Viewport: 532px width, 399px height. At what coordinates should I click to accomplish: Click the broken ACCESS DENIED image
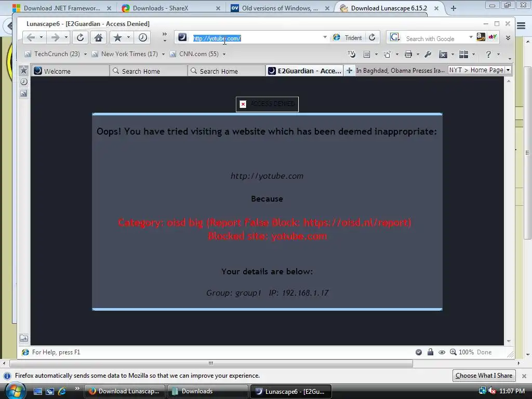(268, 104)
